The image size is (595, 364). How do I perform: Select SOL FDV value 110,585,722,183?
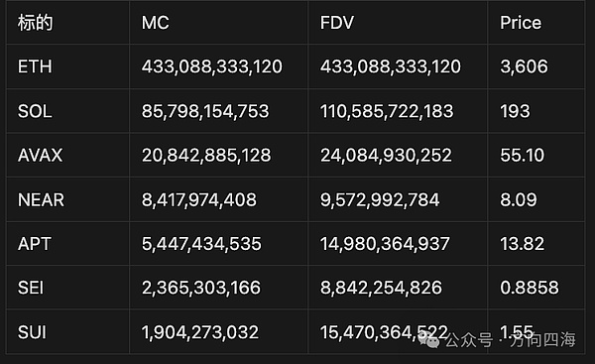click(x=387, y=111)
